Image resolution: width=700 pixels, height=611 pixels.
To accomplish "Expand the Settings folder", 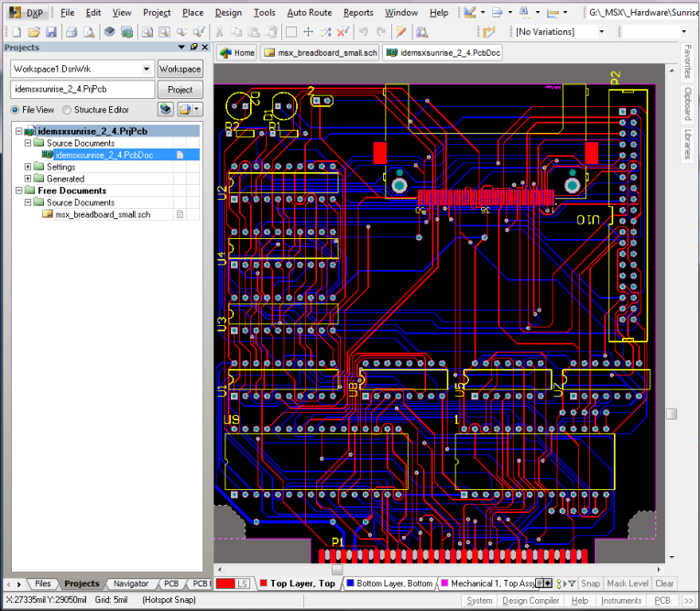I will (x=27, y=167).
